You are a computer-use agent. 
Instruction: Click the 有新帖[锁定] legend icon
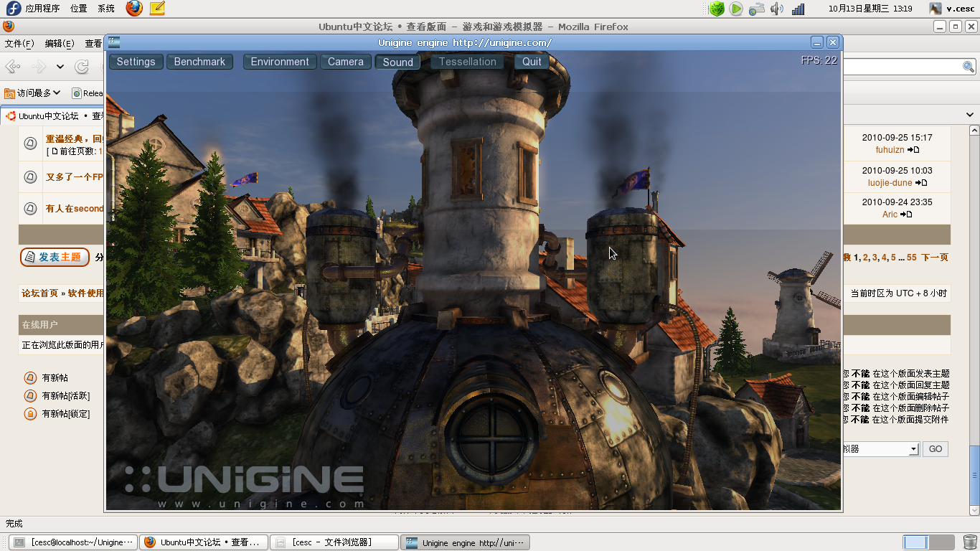30,413
